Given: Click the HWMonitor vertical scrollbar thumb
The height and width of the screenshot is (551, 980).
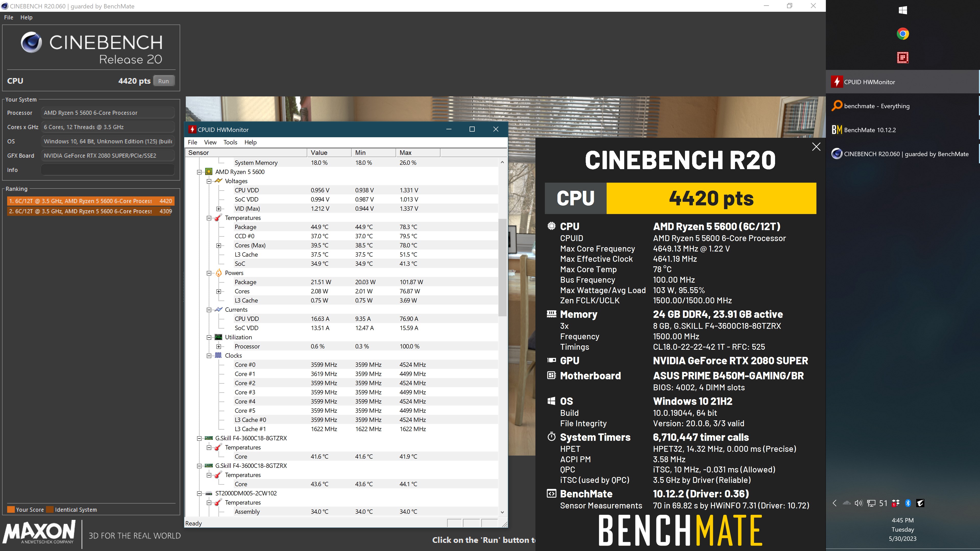Looking at the screenshot, I should 502,267.
